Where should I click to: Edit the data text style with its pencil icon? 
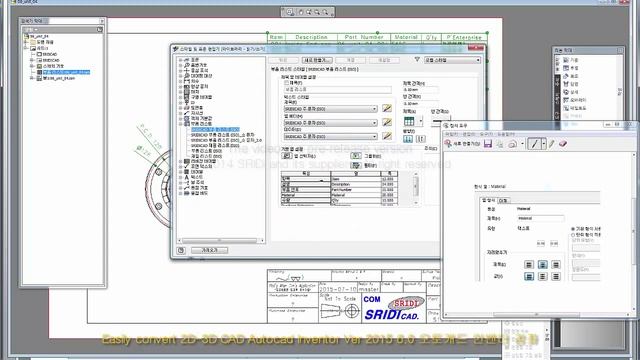pos(387,136)
